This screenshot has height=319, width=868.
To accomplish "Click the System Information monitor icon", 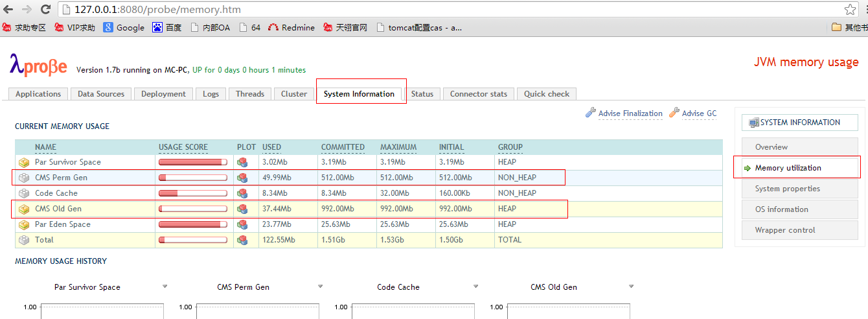I will click(753, 123).
